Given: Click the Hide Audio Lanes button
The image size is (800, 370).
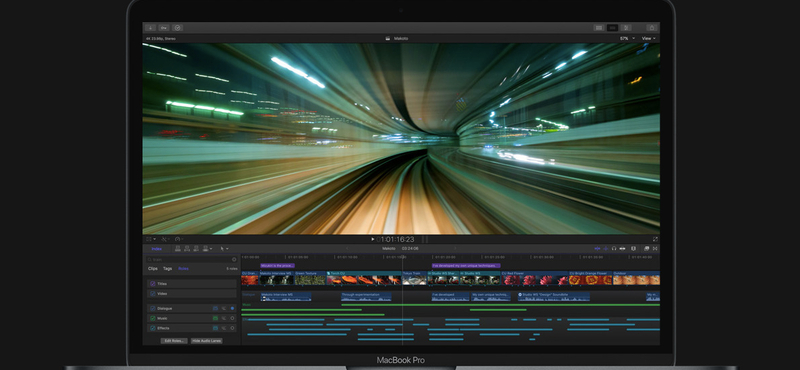Looking at the screenshot, I should click(207, 340).
